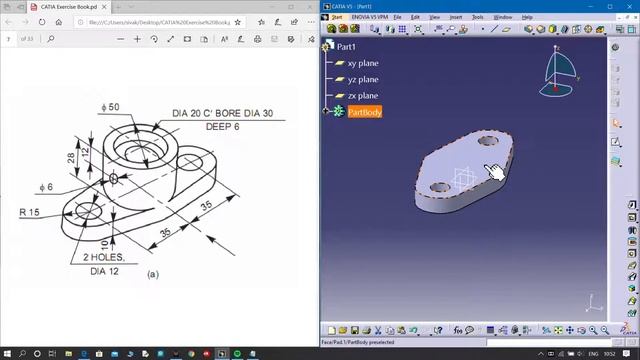640x360 pixels.
Task: Select the Rotate view tool
Action: pyautogui.click(x=581, y=330)
